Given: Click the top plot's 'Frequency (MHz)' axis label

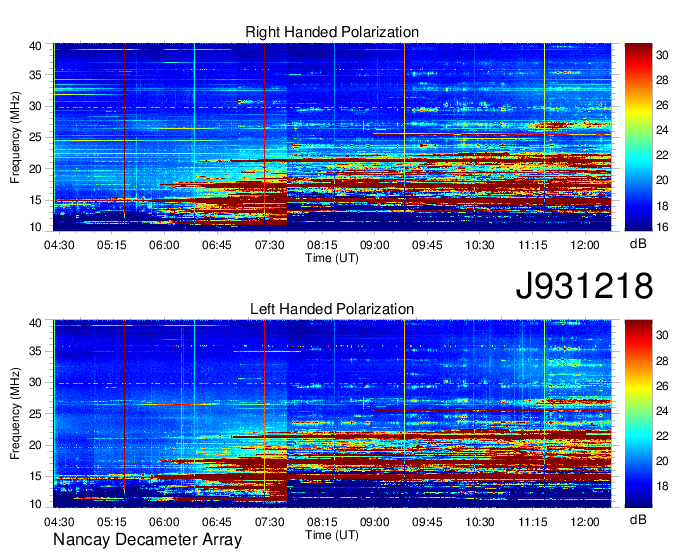Looking at the screenshot, I should click(15, 137).
